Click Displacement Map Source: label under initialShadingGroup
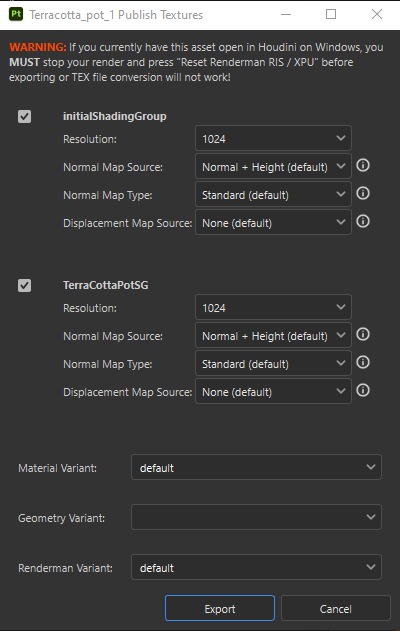Image resolution: width=400 pixels, height=631 pixels. [x=128, y=223]
